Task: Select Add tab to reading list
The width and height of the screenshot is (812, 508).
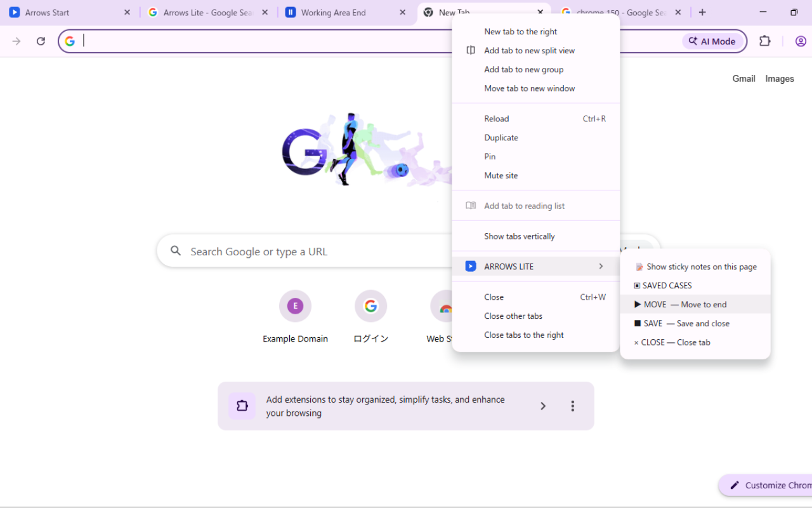Action: coord(535,206)
